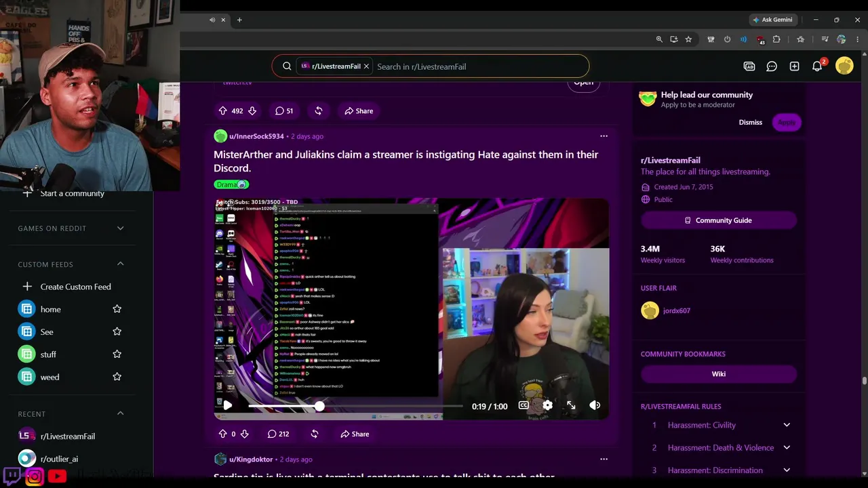Share the post with 492 points
This screenshot has width=868, height=488.
tap(359, 110)
